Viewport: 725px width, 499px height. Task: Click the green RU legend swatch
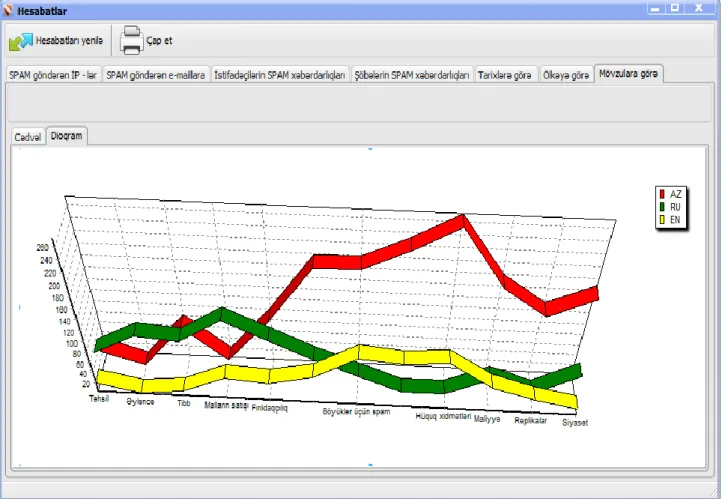662,207
